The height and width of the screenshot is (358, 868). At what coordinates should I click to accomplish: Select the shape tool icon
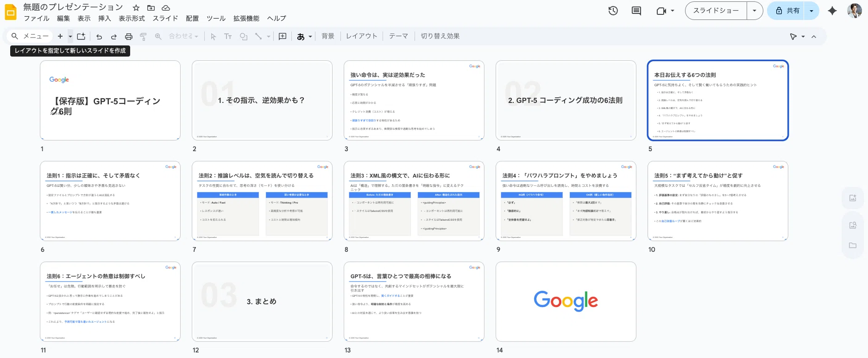click(x=244, y=36)
